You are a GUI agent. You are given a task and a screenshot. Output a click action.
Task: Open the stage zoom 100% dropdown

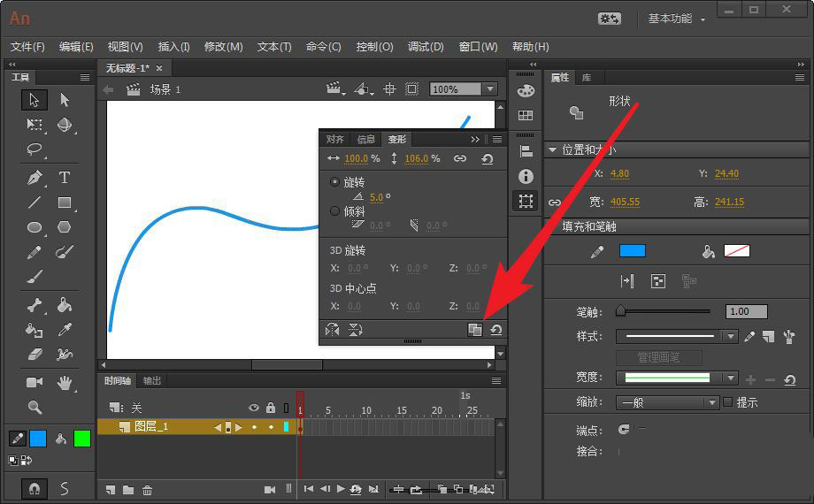[490, 88]
